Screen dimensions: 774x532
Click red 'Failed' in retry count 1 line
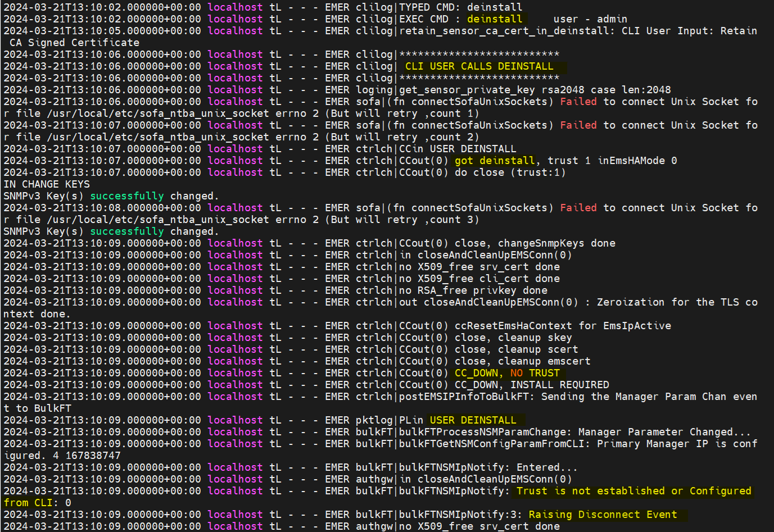[578, 102]
